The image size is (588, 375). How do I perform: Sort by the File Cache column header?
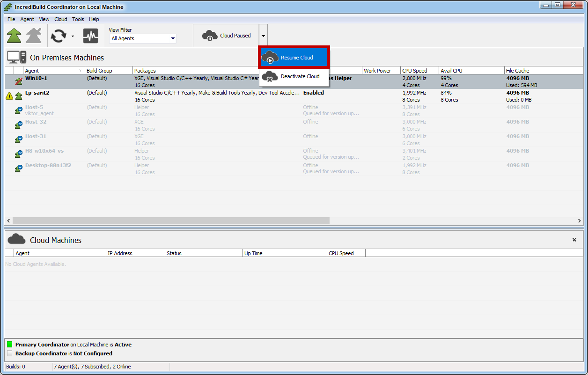coord(544,71)
